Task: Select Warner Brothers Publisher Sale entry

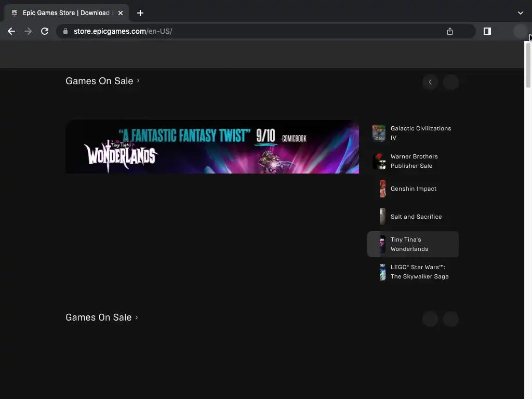Action: 413,161
